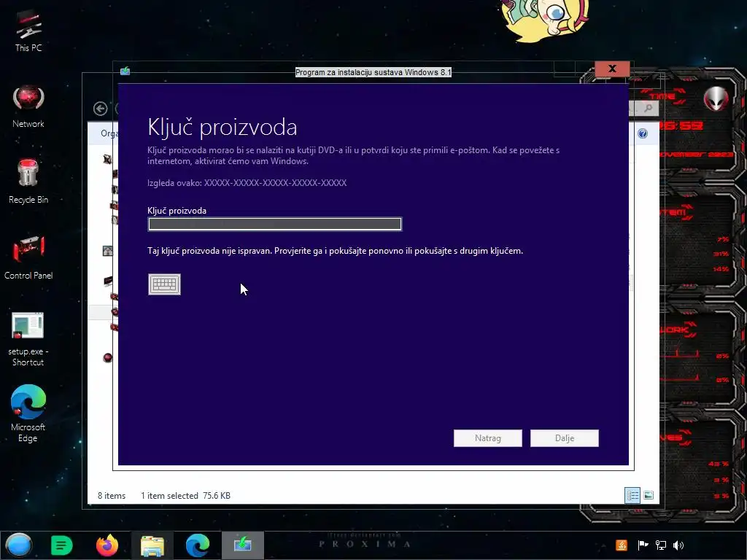Click the Start orb on taskbar
The image size is (747, 560).
tap(19, 545)
